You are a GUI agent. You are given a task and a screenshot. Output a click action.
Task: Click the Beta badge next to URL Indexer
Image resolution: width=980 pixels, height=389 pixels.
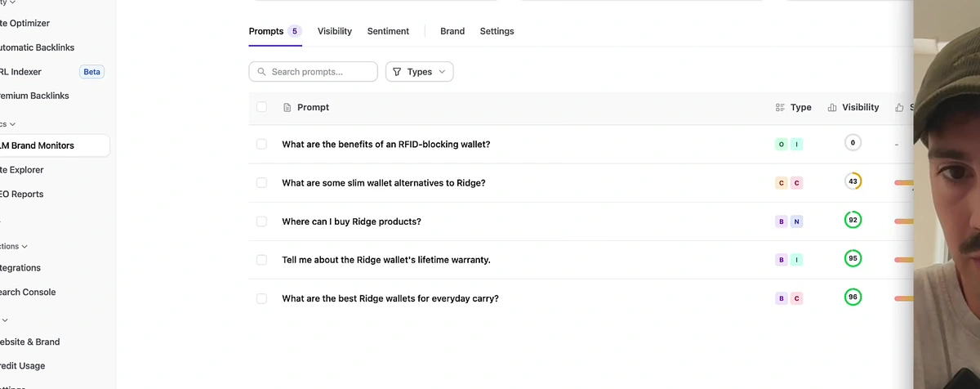point(91,72)
